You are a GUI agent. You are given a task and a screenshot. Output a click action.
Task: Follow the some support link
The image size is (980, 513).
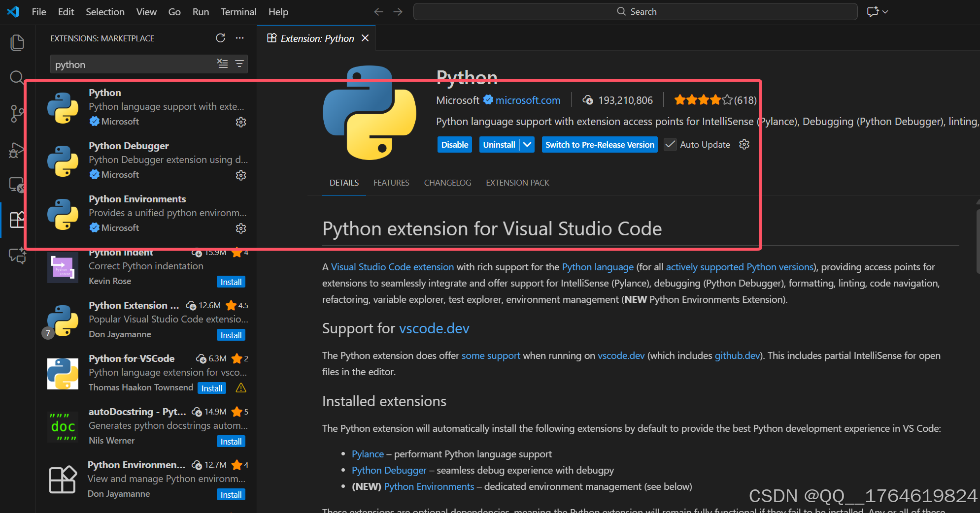[491, 355]
